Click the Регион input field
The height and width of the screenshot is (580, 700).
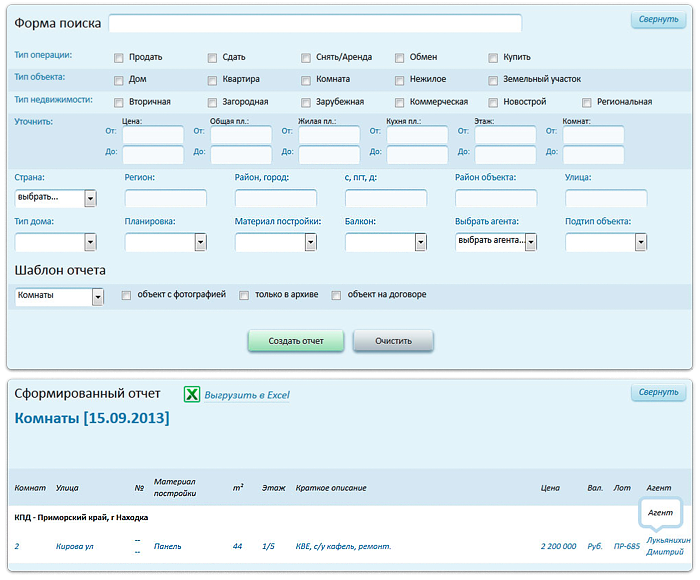point(165,198)
